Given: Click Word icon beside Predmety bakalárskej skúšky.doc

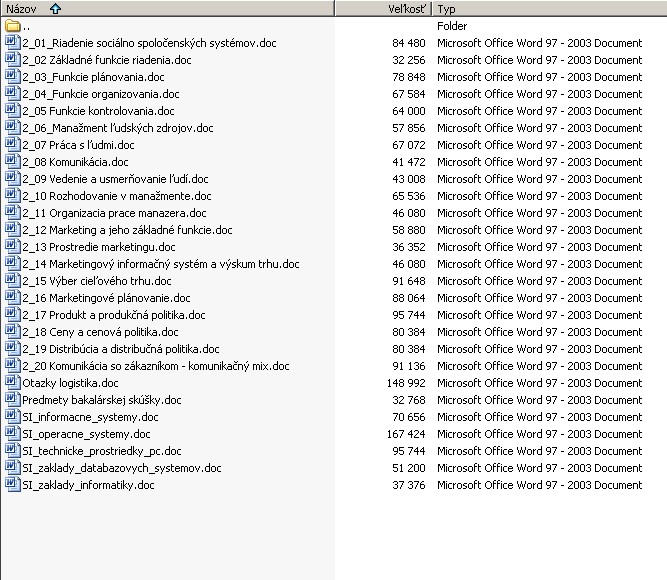Looking at the screenshot, I should (x=13, y=400).
